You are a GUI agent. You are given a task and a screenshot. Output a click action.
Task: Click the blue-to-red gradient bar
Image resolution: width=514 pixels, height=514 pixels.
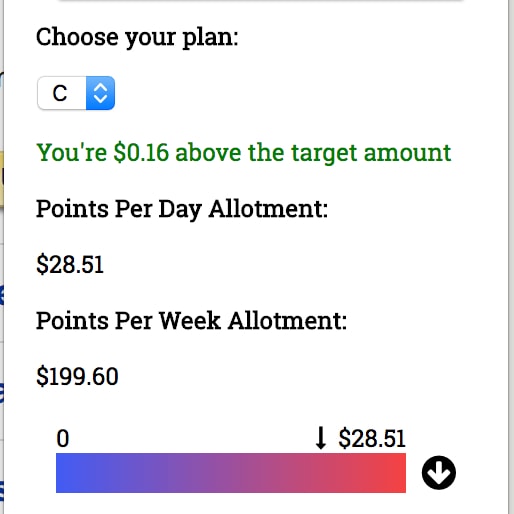click(231, 473)
